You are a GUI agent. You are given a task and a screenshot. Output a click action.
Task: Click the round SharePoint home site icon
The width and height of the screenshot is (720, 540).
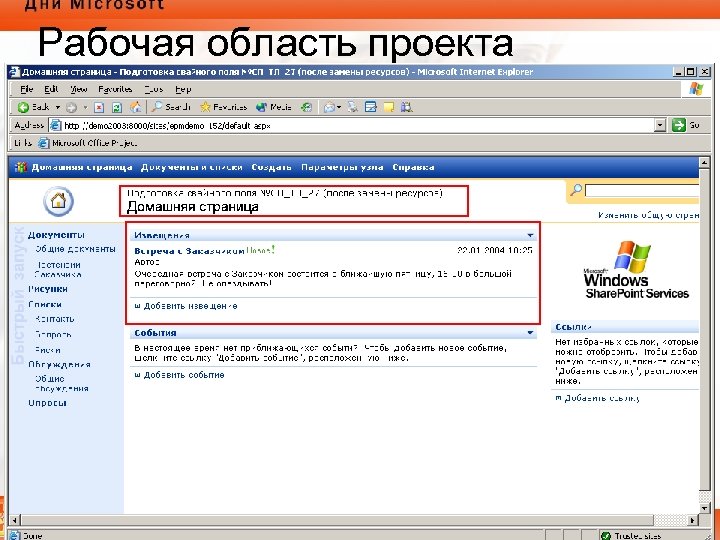click(x=58, y=201)
